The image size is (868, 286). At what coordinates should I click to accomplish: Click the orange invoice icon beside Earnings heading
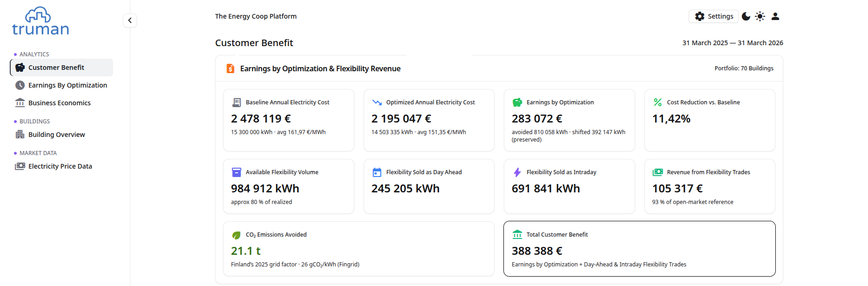[231, 68]
